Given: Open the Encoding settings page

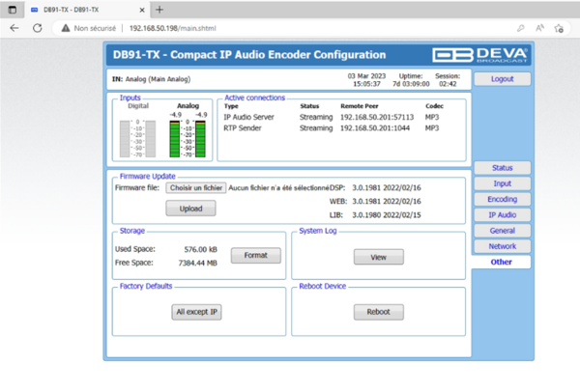Looking at the screenshot, I should (x=502, y=199).
